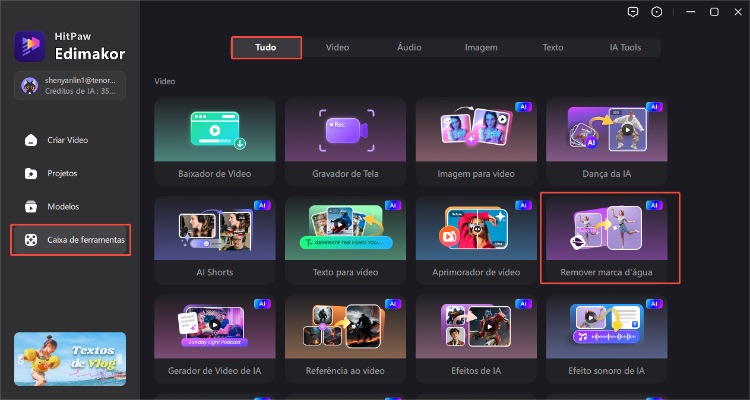Click the Criar Vídeo sidebar icon
The width and height of the screenshot is (750, 400).
[x=32, y=140]
